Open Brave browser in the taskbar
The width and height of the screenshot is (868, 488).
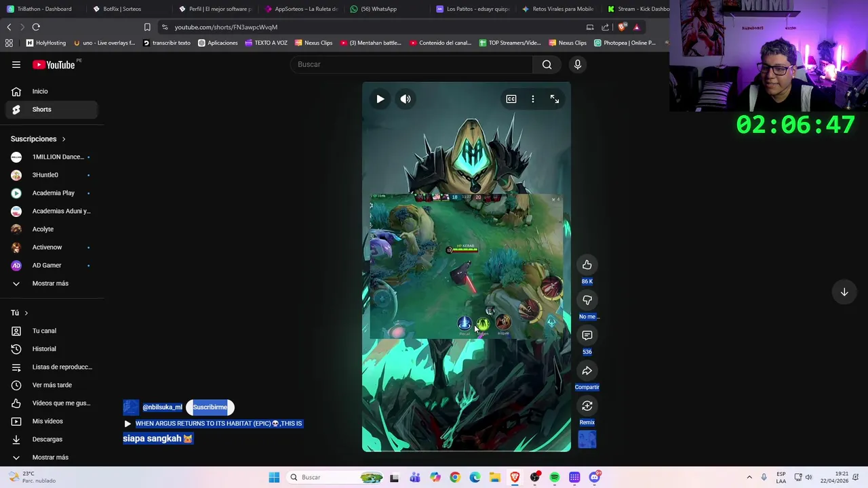pos(515,477)
